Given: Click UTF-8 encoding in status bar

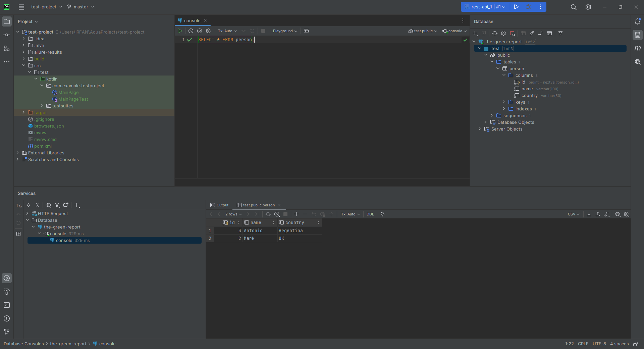Looking at the screenshot, I should 599,344.
